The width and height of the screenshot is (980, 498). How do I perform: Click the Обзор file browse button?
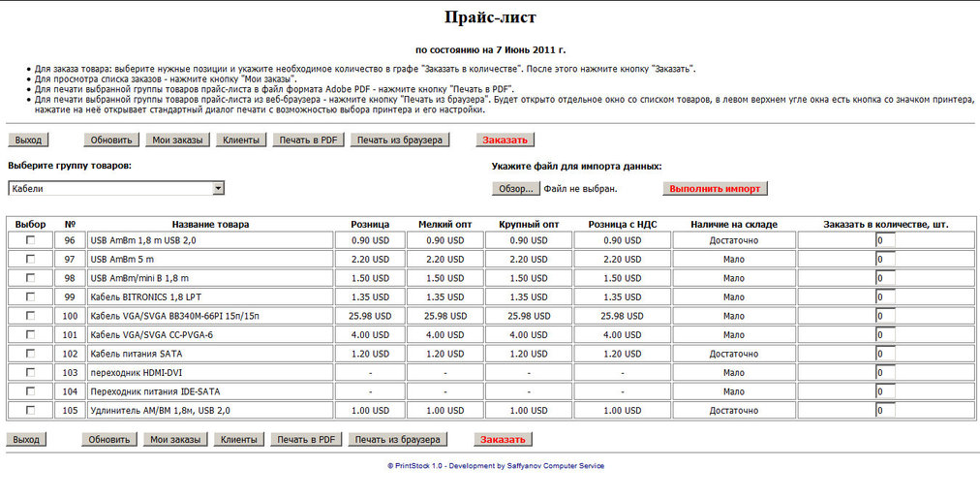click(516, 188)
